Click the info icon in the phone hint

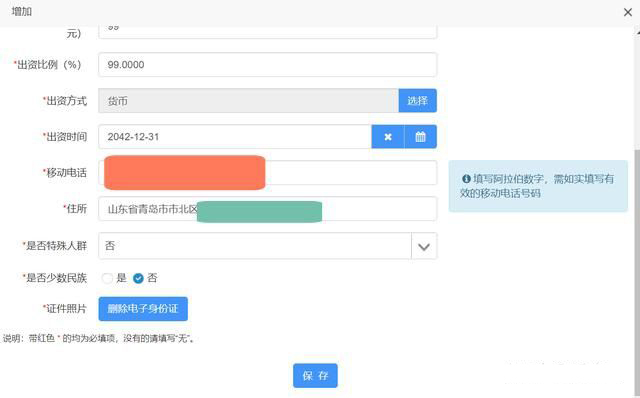click(x=466, y=178)
